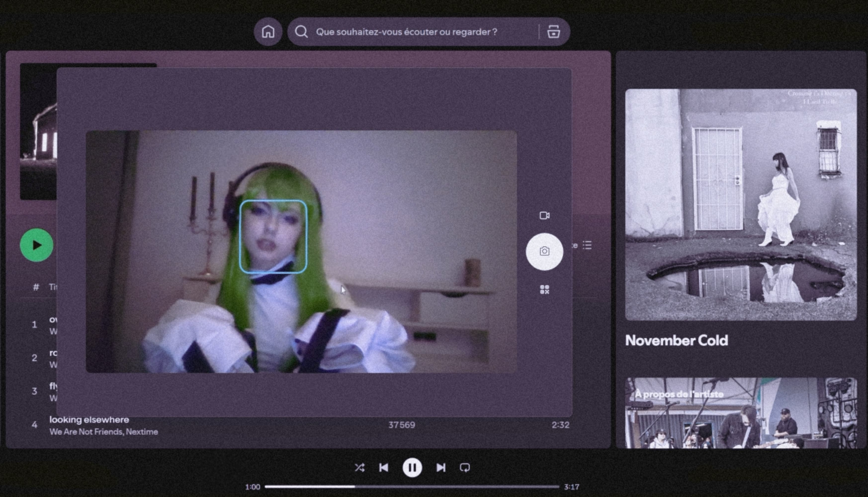Switch to video recording mode icon
868x497 pixels.
pyautogui.click(x=544, y=216)
